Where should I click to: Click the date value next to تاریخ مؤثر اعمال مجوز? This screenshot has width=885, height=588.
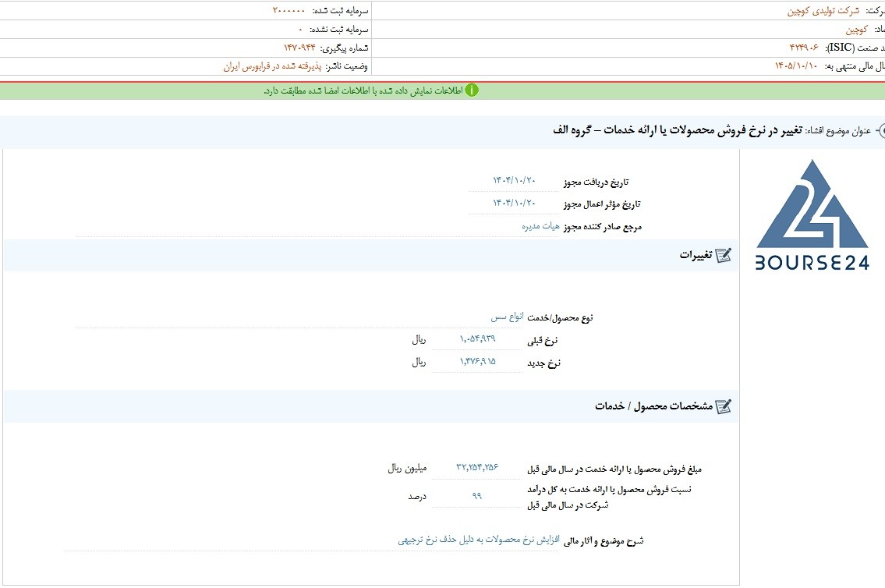514,203
